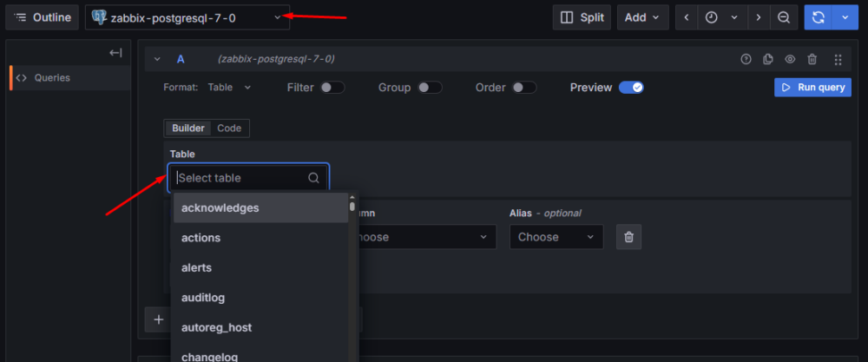This screenshot has width=868, height=362.
Task: Click the blue refresh query icon
Action: pos(818,17)
